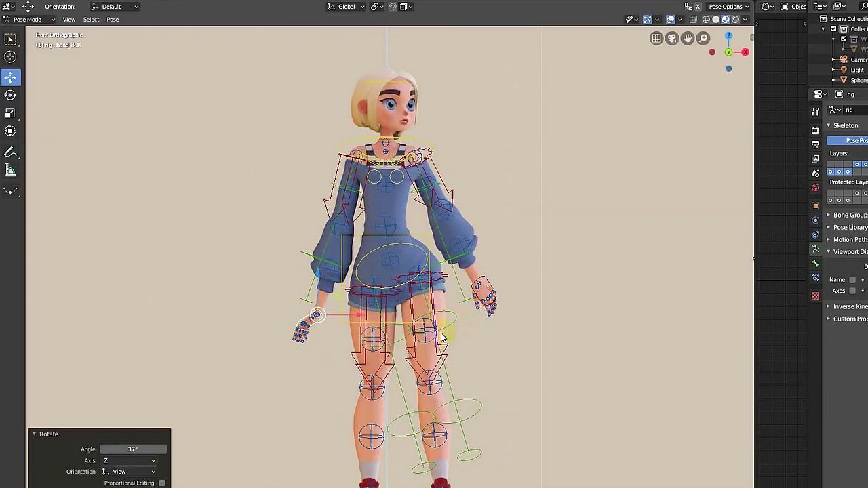This screenshot has width=868, height=488.
Task: Open the Render properties tab
Action: click(816, 129)
